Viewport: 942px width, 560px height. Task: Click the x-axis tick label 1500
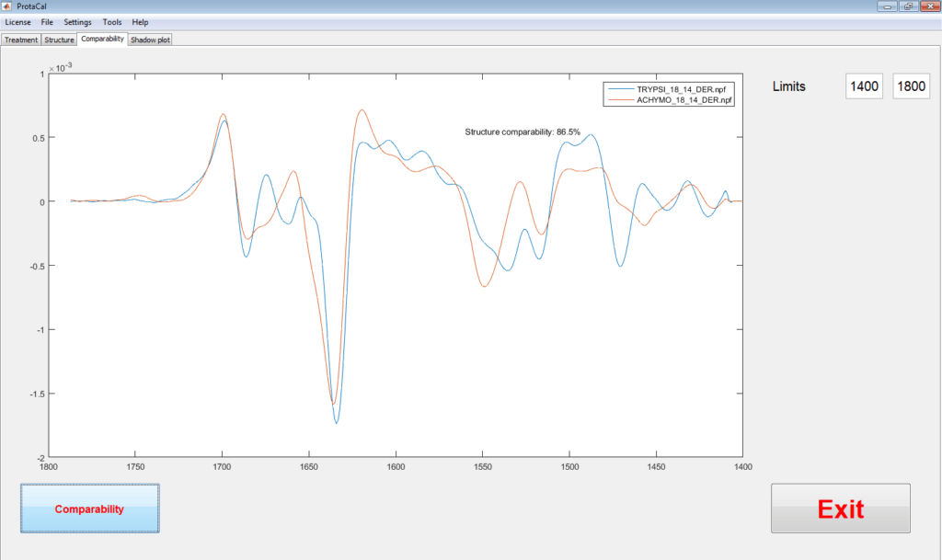(x=569, y=467)
